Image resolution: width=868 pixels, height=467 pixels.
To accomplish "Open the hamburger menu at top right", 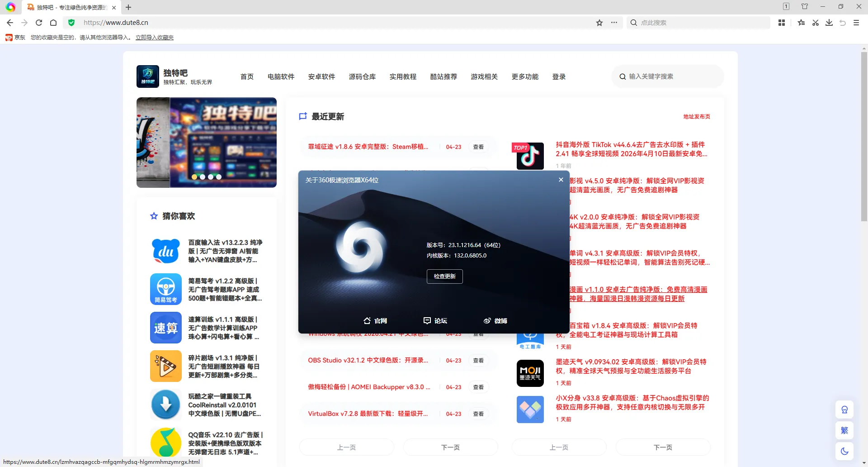I will tap(856, 22).
